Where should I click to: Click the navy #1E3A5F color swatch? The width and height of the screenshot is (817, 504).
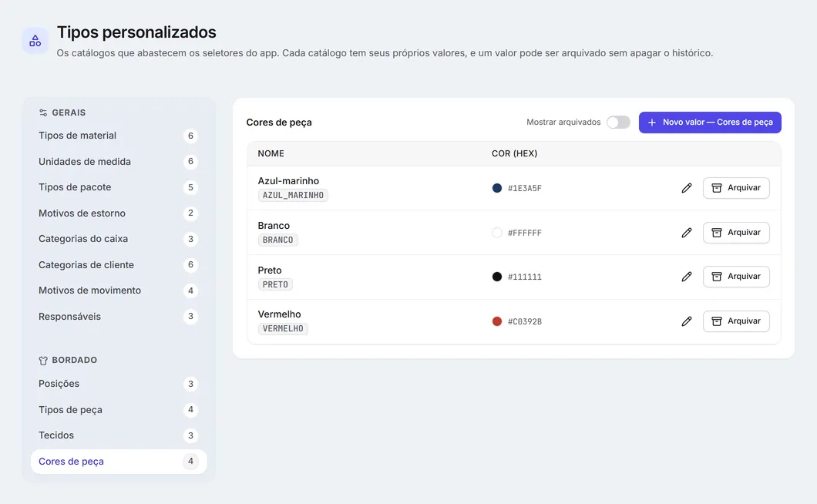pyautogui.click(x=497, y=188)
